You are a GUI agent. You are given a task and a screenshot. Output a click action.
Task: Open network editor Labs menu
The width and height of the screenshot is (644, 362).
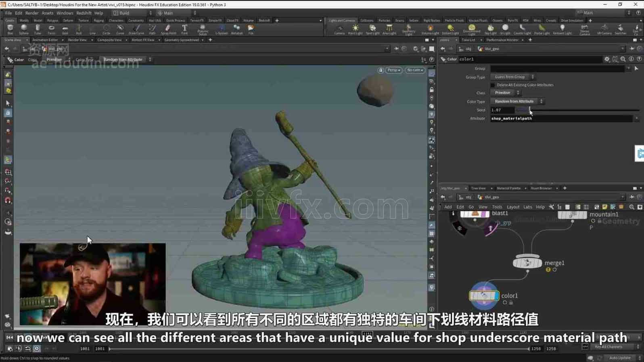tap(527, 207)
